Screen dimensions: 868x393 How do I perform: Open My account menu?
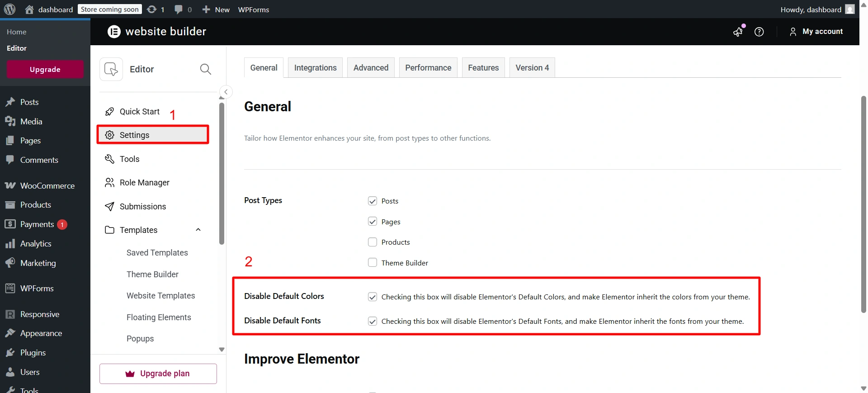pos(816,32)
